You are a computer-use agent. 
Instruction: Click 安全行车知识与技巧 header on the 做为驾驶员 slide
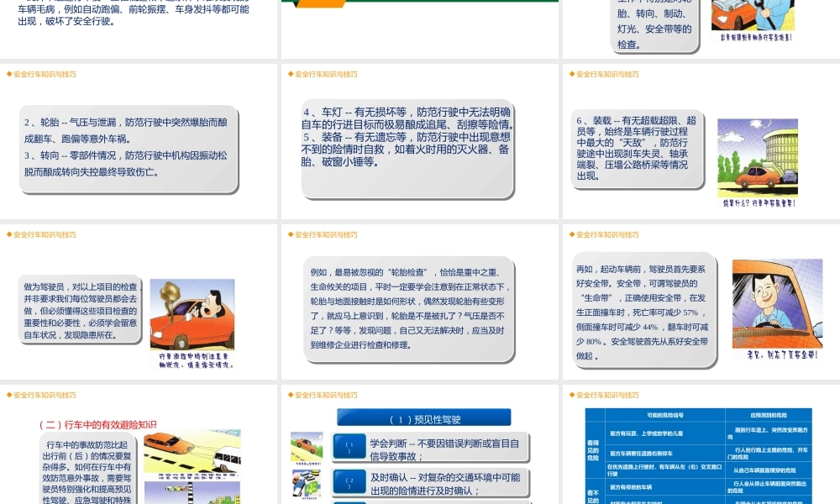[x=45, y=234]
